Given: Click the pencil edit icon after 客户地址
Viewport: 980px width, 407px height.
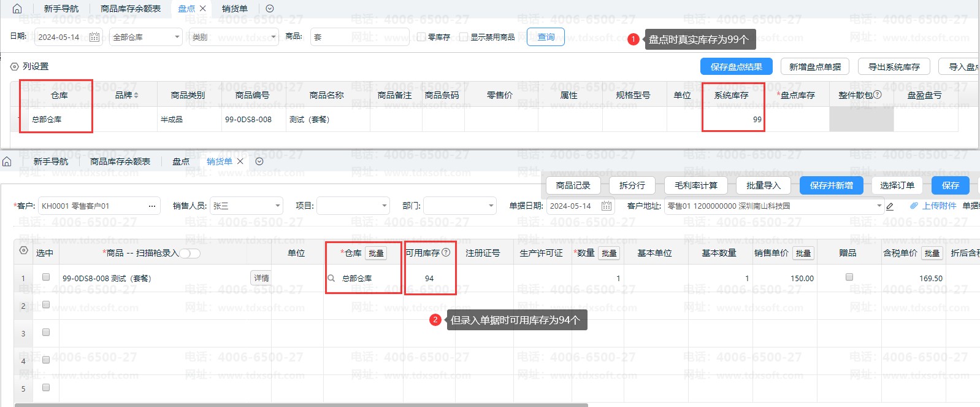Looking at the screenshot, I should (890, 206).
